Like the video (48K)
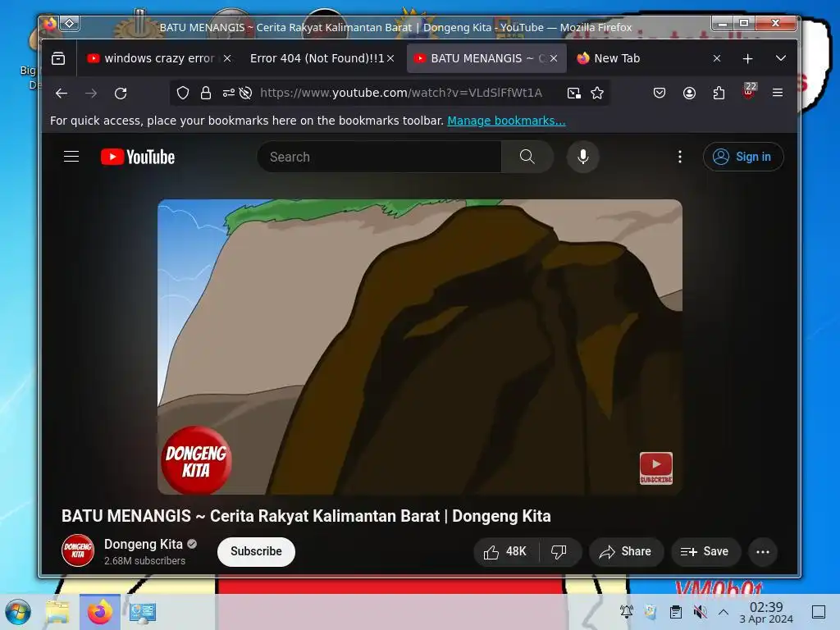Image resolution: width=840 pixels, height=630 pixels. (x=505, y=552)
